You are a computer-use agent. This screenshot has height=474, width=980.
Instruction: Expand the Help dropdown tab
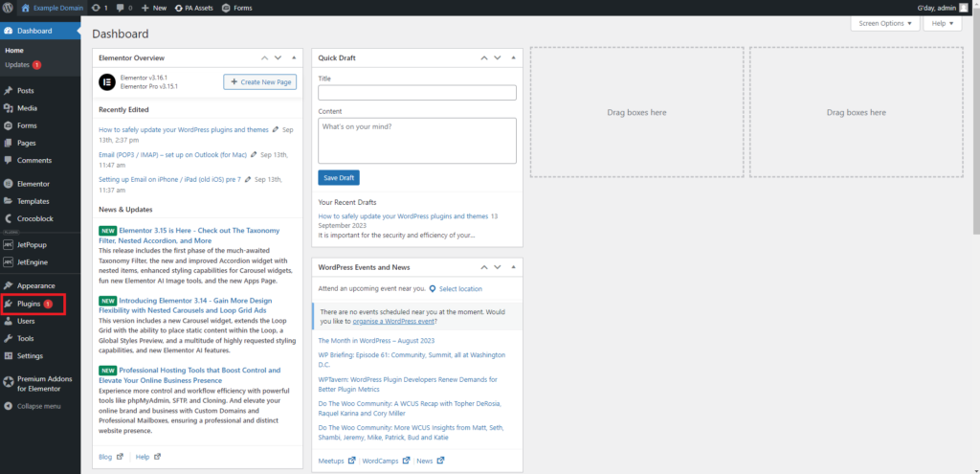point(943,23)
